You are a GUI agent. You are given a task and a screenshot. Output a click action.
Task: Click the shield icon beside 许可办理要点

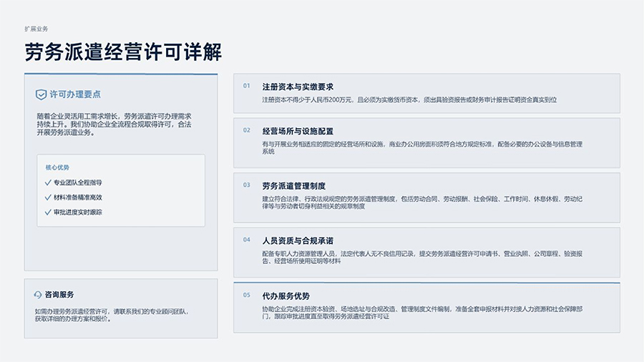(41, 94)
